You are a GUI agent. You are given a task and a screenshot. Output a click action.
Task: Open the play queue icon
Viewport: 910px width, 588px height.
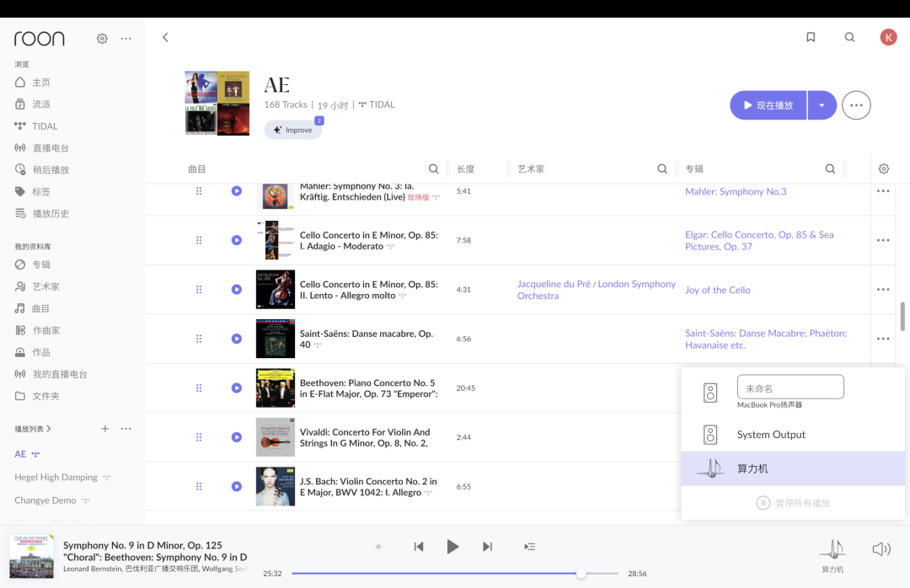[529, 547]
